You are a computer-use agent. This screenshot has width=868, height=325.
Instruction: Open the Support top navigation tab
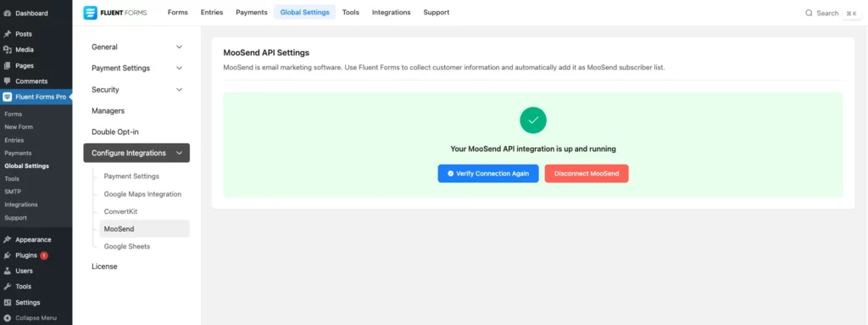(x=437, y=12)
